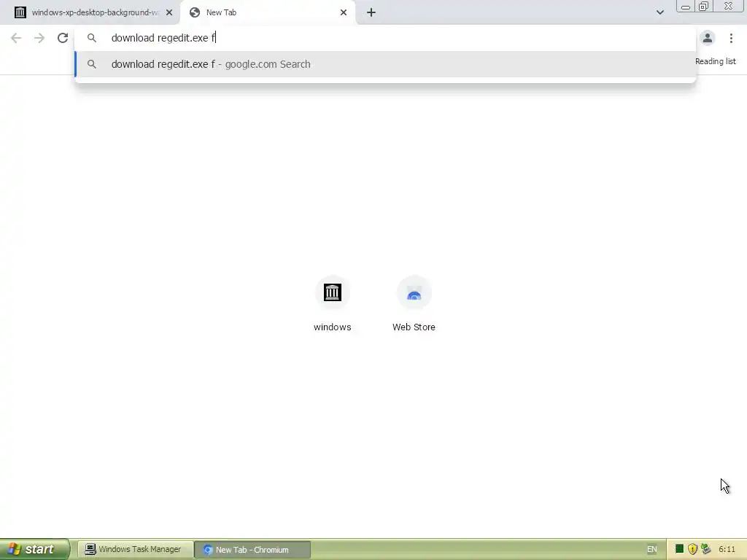Switch to the windows-xp-desktop-background tab

click(x=90, y=12)
